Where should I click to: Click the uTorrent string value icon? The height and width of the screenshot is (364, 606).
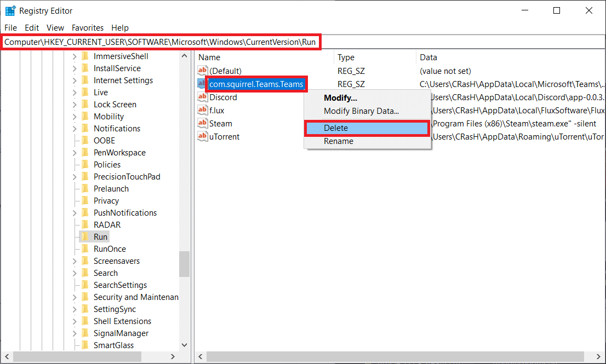coord(203,137)
